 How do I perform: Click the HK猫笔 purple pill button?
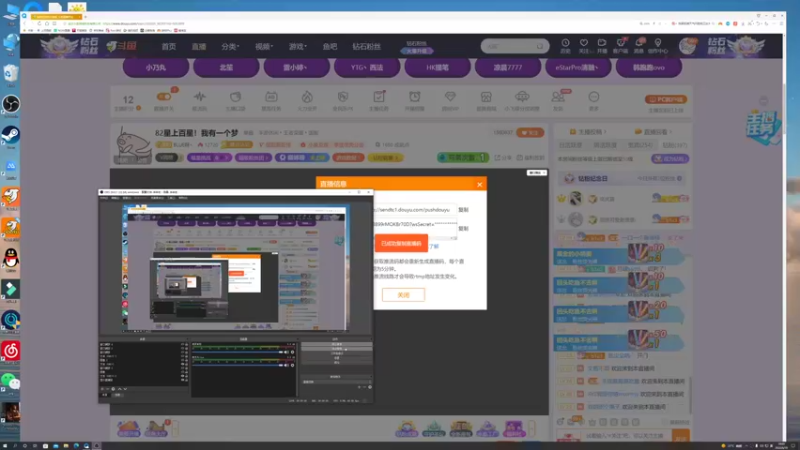[x=437, y=67]
